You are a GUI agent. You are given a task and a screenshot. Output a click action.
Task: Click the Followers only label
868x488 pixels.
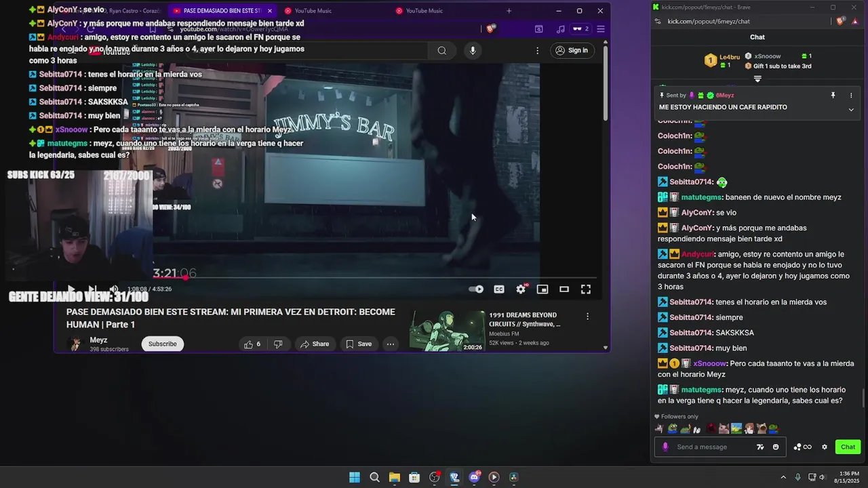pyautogui.click(x=679, y=417)
